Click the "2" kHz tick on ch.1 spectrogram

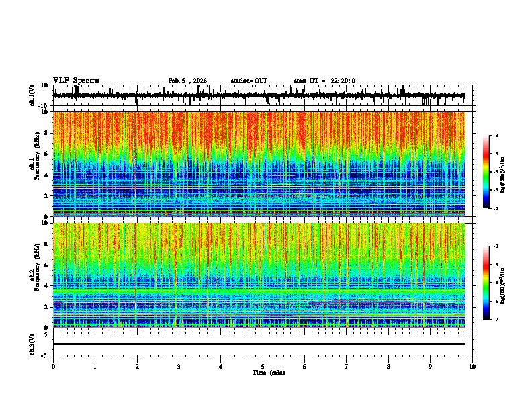click(47, 195)
